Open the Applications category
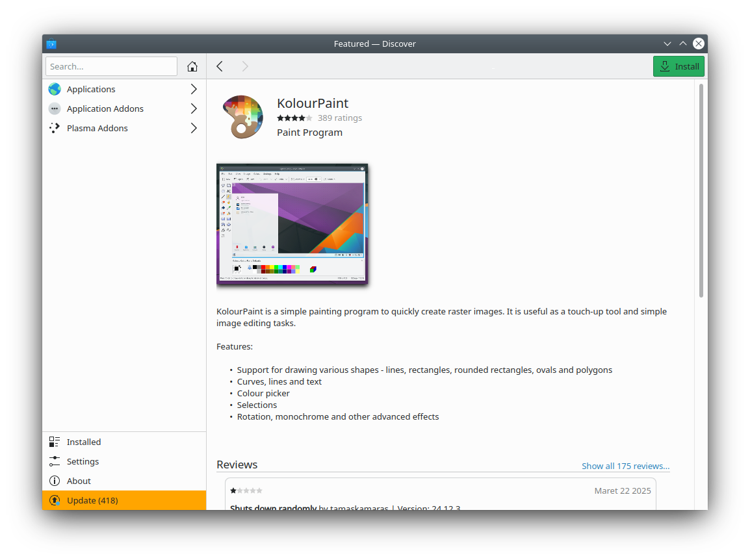 tap(124, 89)
